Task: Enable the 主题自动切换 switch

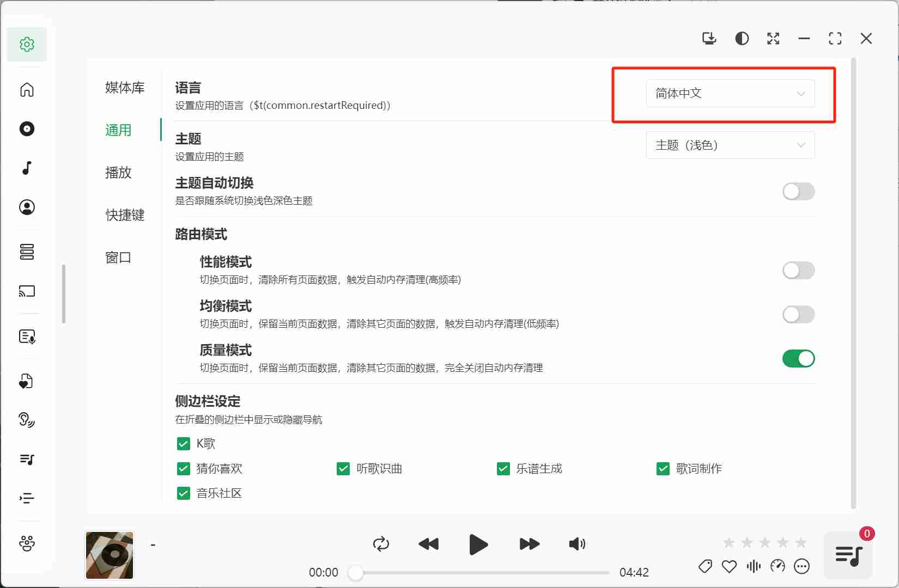Action: (798, 192)
